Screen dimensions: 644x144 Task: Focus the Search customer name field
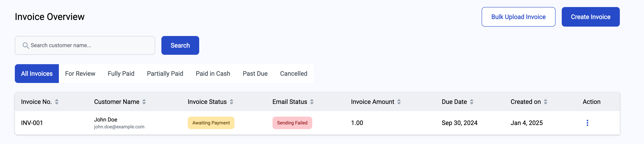click(85, 45)
